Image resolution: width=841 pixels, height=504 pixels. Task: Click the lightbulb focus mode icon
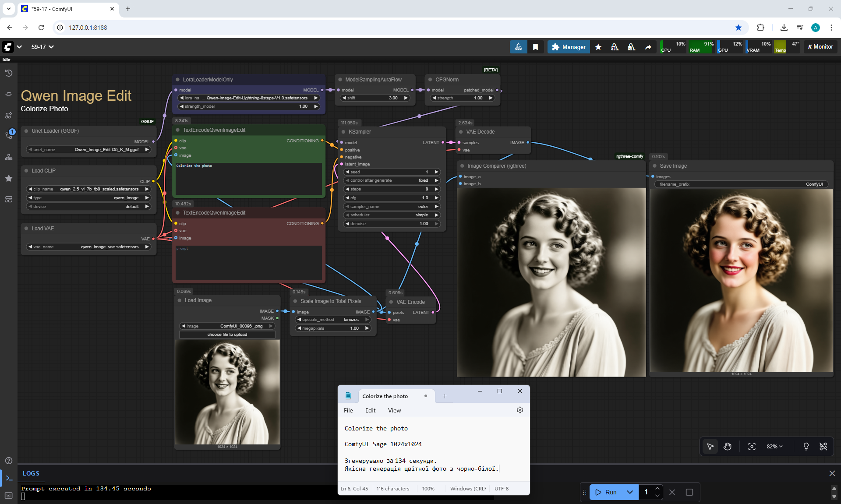tap(806, 446)
